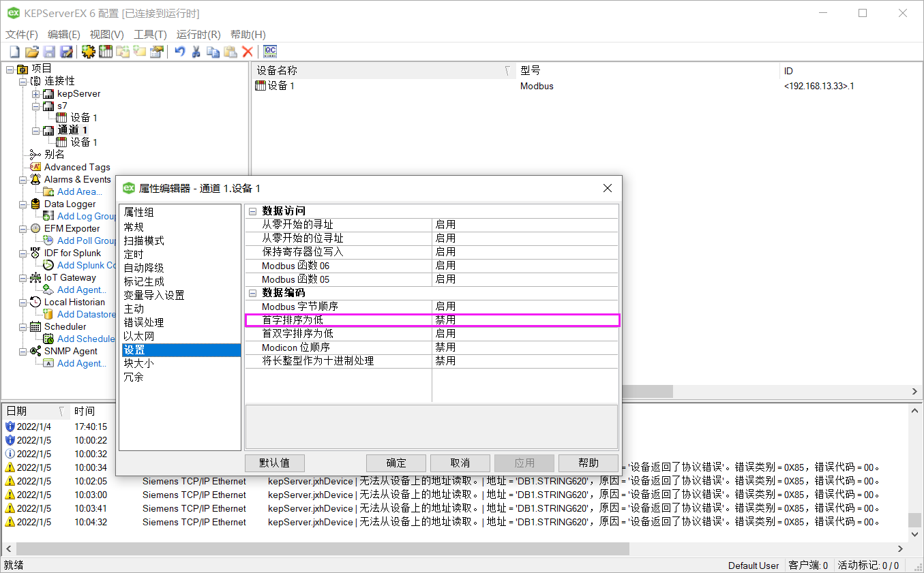Click the New Channel gear icon
Image resolution: width=924 pixels, height=573 pixels.
click(x=88, y=51)
